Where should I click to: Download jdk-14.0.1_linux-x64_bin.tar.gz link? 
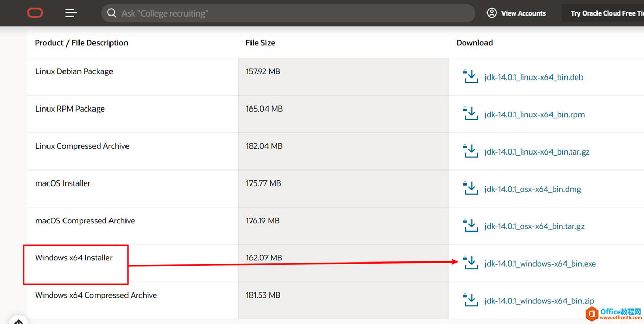click(x=537, y=152)
